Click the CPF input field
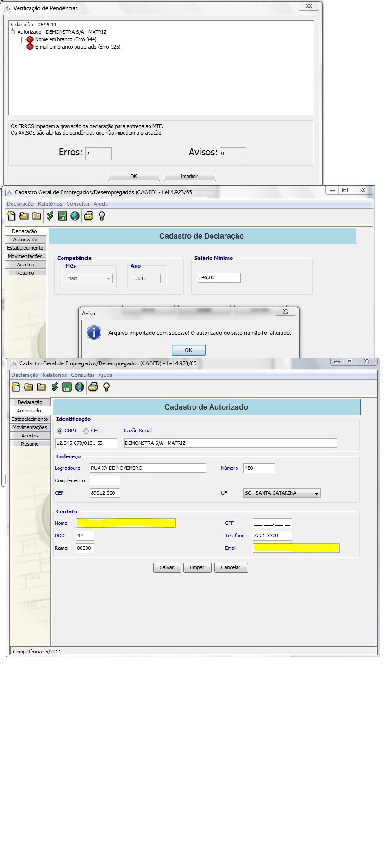387x868 pixels. pos(272,523)
